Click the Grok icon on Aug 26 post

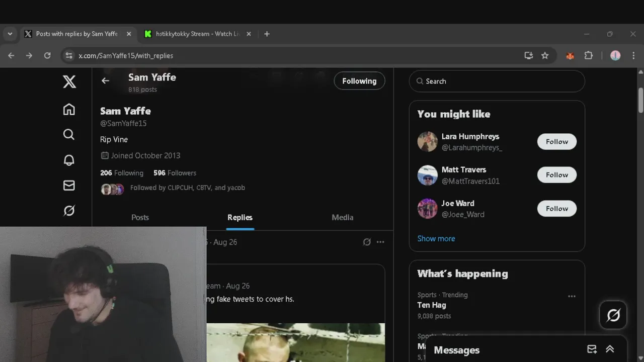(367, 242)
